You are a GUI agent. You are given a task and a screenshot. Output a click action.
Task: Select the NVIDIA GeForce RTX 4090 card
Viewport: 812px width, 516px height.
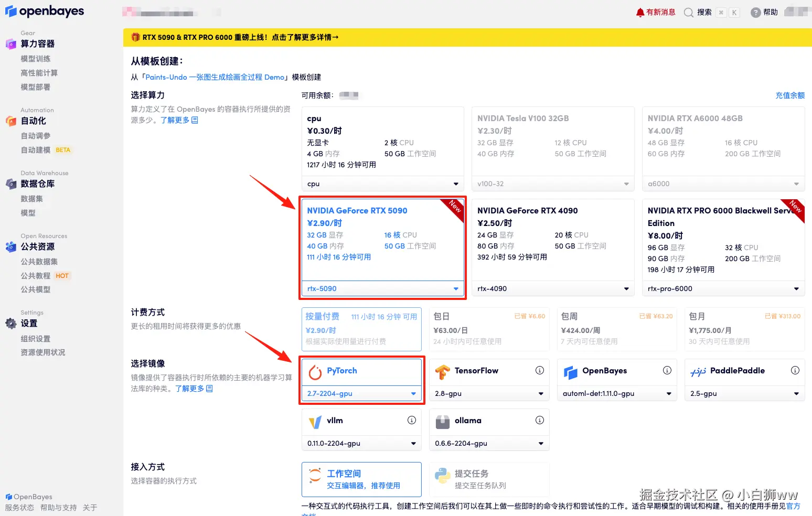(x=553, y=240)
